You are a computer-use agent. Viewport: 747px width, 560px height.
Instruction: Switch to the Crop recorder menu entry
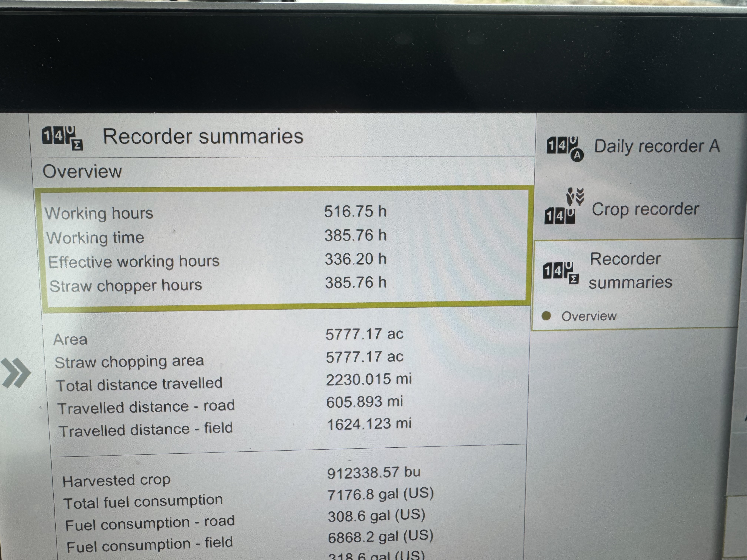(x=645, y=209)
